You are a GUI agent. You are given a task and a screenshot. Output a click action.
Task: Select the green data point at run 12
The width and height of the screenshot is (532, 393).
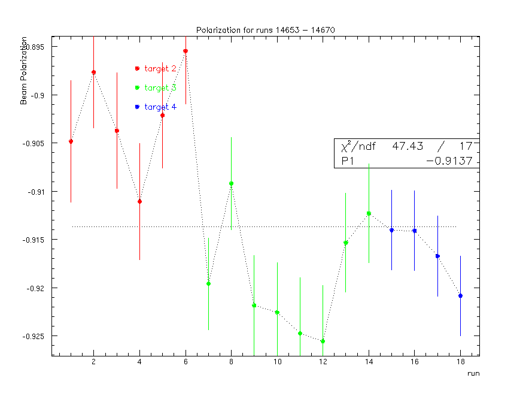point(323,341)
